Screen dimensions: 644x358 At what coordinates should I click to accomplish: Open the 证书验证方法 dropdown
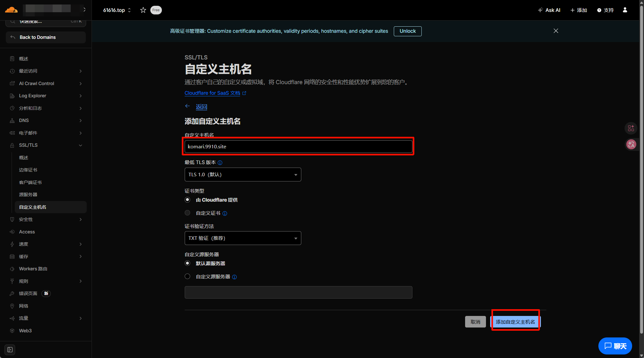[243, 238]
